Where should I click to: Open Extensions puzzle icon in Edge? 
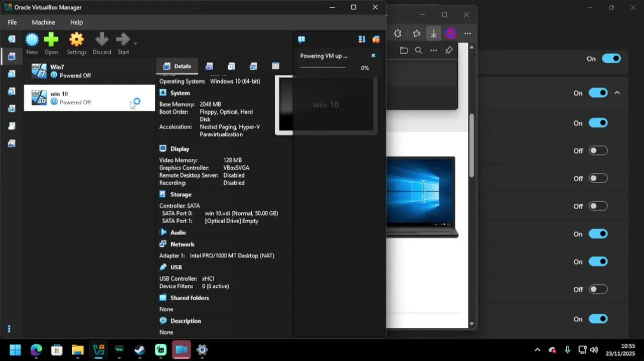pyautogui.click(x=398, y=33)
